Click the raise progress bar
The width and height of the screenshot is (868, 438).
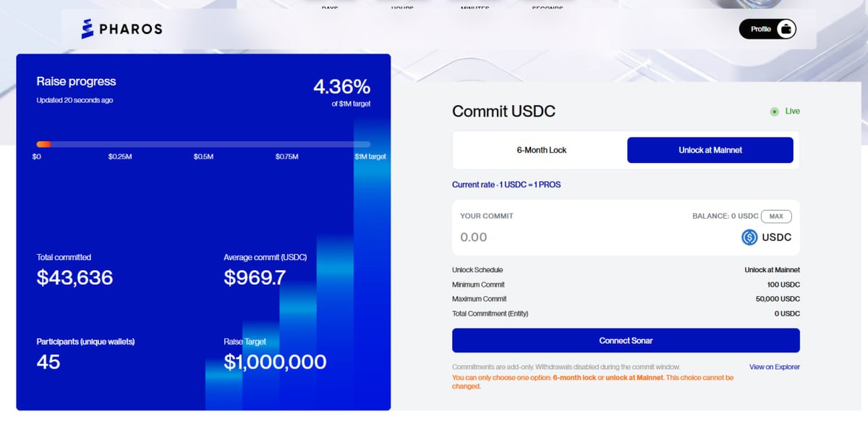(203, 144)
